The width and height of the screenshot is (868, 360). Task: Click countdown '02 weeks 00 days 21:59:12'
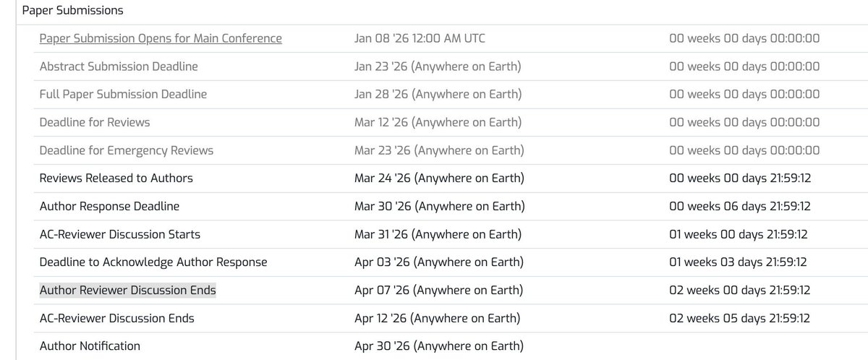click(739, 290)
